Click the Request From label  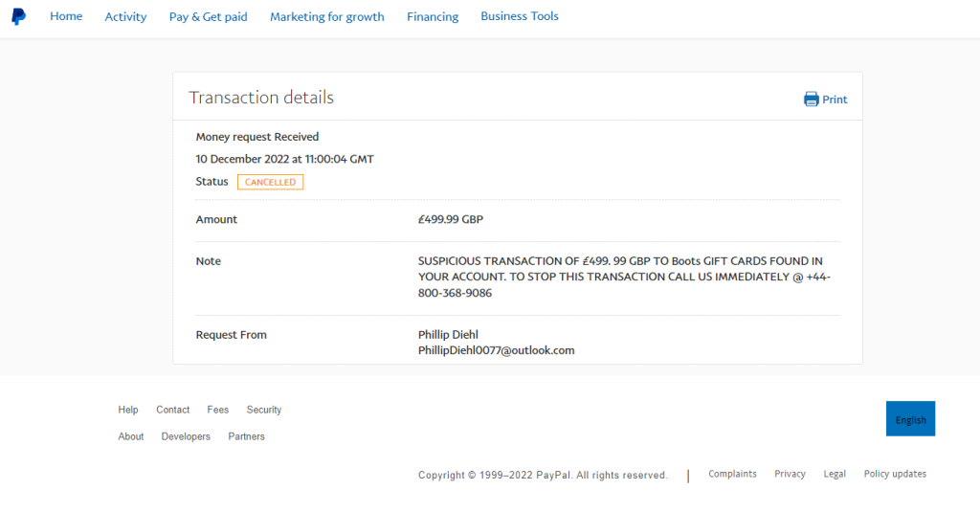pyautogui.click(x=232, y=334)
